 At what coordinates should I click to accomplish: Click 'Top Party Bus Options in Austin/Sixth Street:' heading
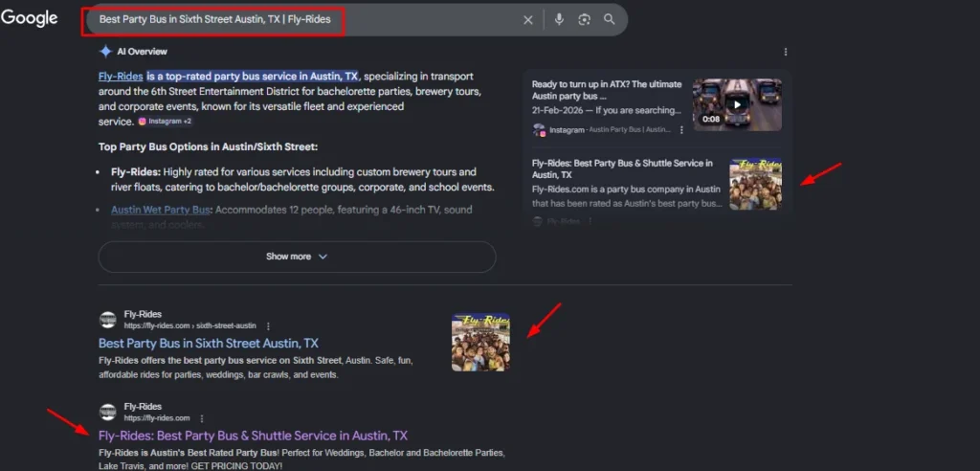point(208,147)
